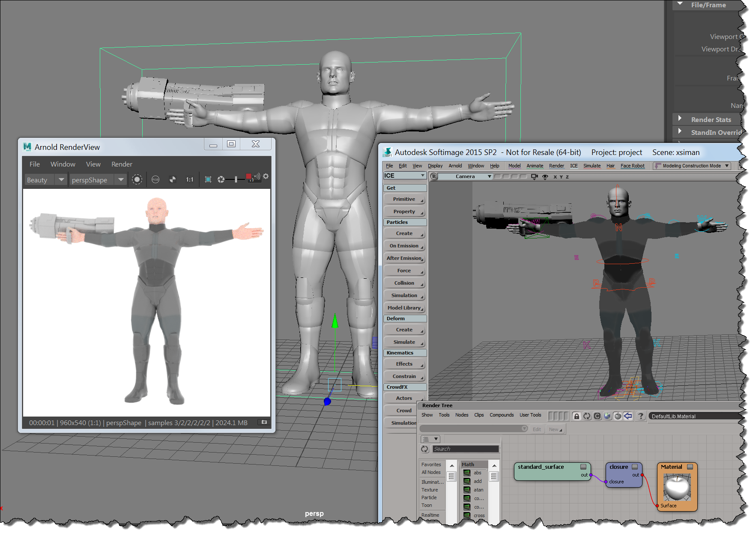Click the back arrow icon in Render Tree
Screen dimensions: 756x536
627,416
